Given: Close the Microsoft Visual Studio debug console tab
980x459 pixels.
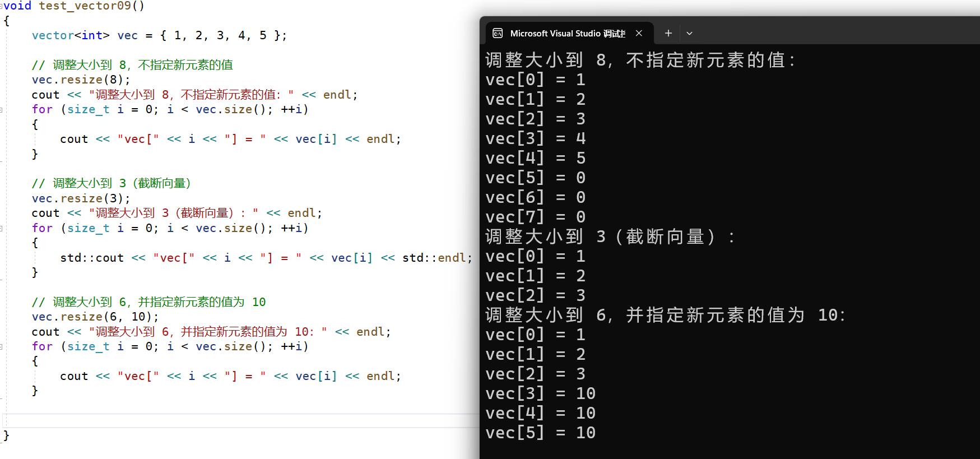Looking at the screenshot, I should click(x=639, y=34).
